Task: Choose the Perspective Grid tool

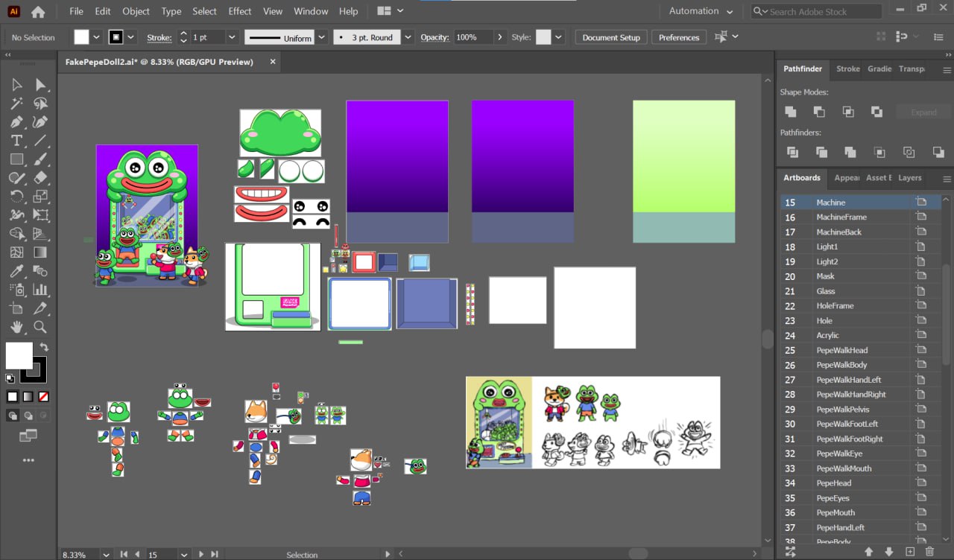Action: 41,234
